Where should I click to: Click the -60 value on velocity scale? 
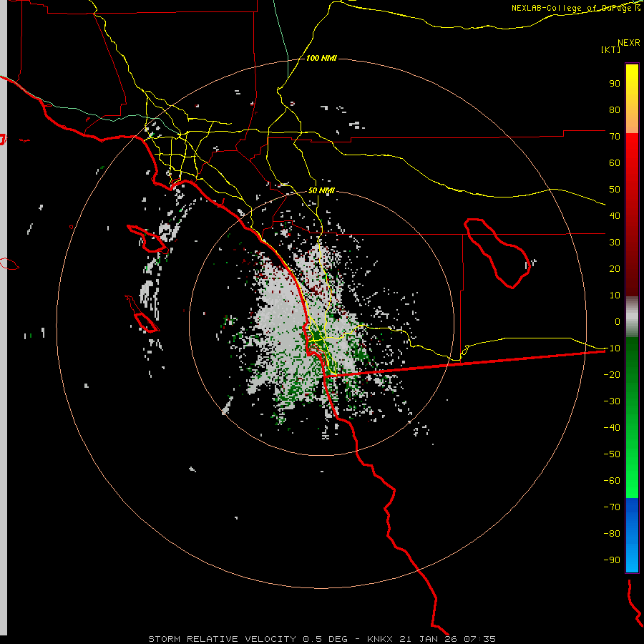pyautogui.click(x=612, y=481)
